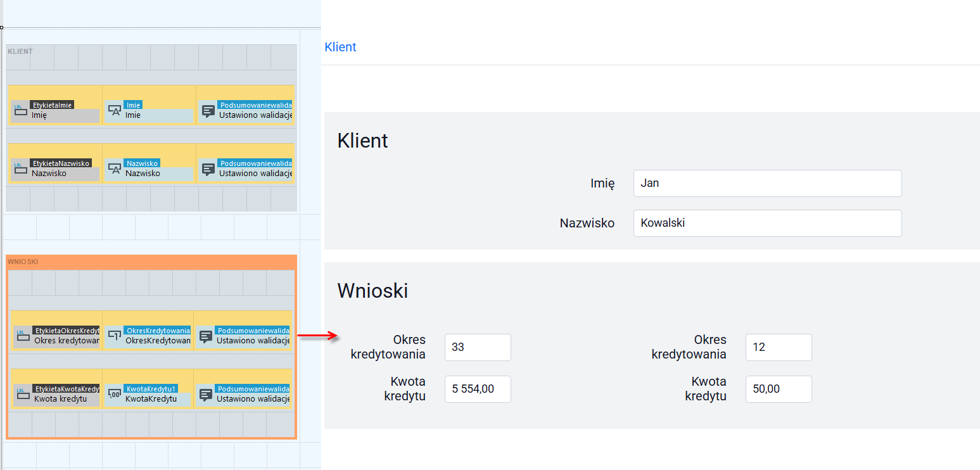Image resolution: width=980 pixels, height=470 pixels.
Task: Select Kwota kredytu label beside value 50,00
Action: click(x=706, y=389)
